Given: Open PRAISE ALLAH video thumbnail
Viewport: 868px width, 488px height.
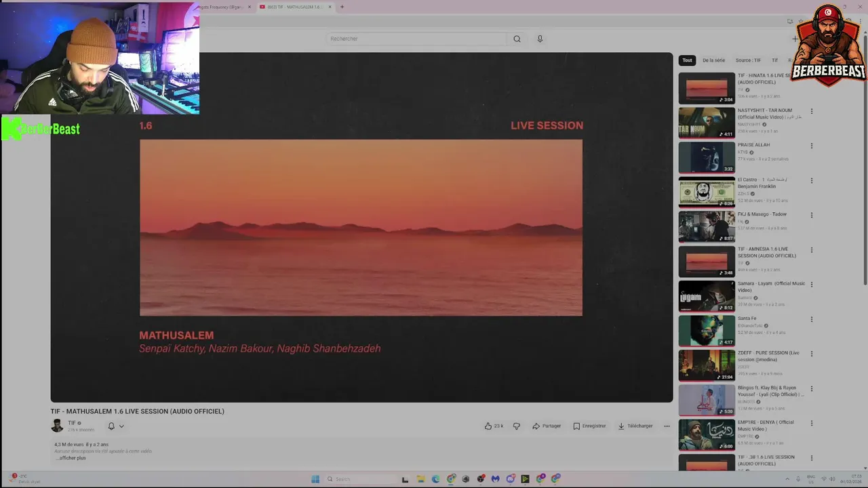Looking at the screenshot, I should 707,157.
